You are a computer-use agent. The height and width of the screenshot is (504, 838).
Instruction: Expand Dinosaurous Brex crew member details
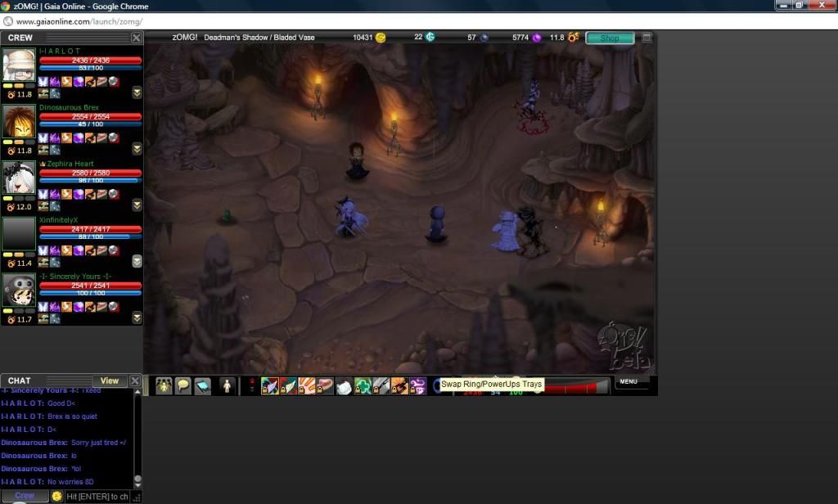(137, 149)
